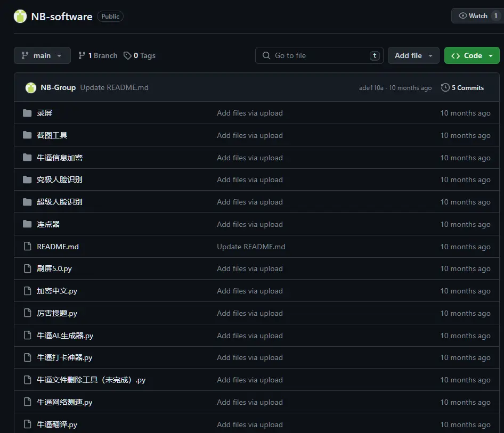Viewport: 504px width, 433px height.
Task: Open commit hash ade110a
Action: pos(371,88)
